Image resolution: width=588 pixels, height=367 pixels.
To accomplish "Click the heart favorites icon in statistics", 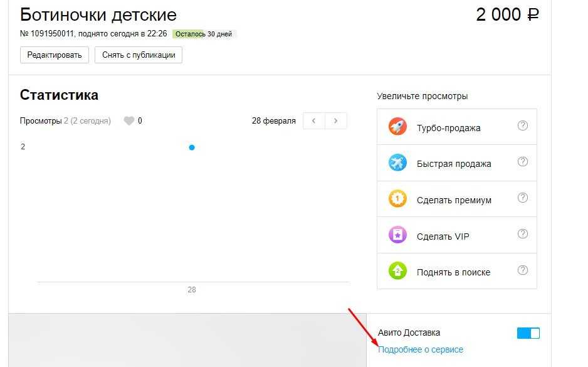I will (x=129, y=121).
